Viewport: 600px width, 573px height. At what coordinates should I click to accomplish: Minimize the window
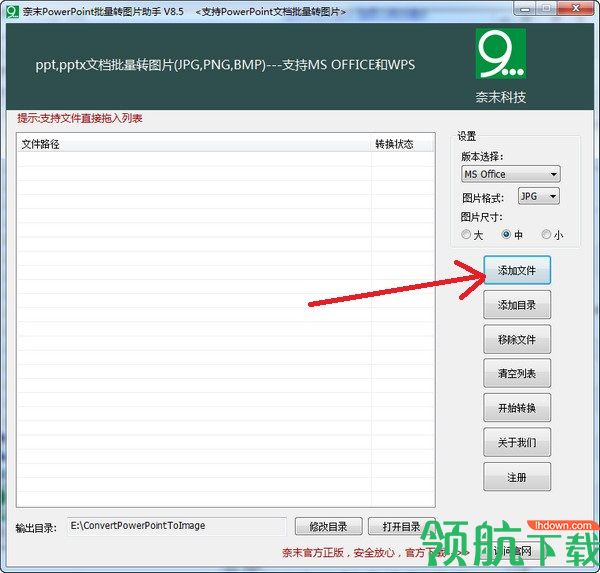(524, 8)
